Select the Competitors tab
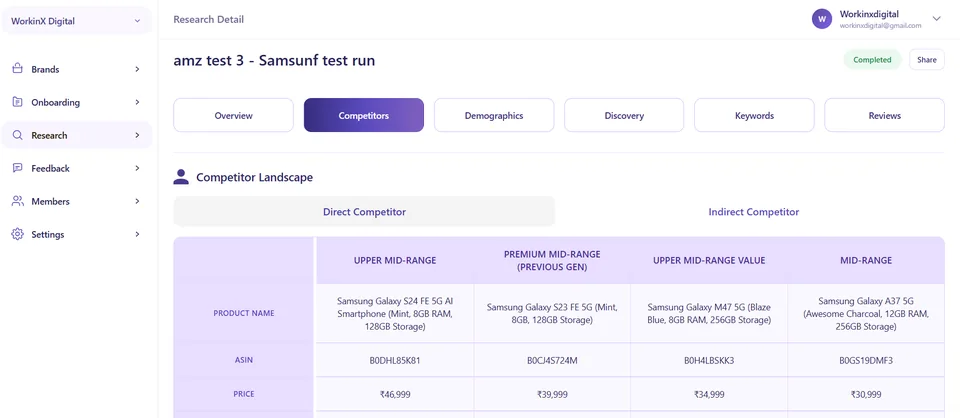The image size is (960, 418). (x=364, y=115)
